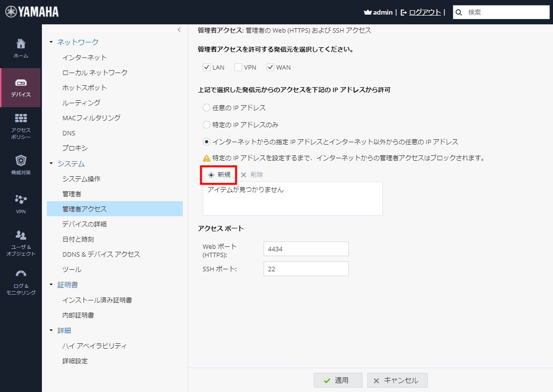The height and width of the screenshot is (392, 553).
Task: Collapse the システム section
Action: (50, 163)
